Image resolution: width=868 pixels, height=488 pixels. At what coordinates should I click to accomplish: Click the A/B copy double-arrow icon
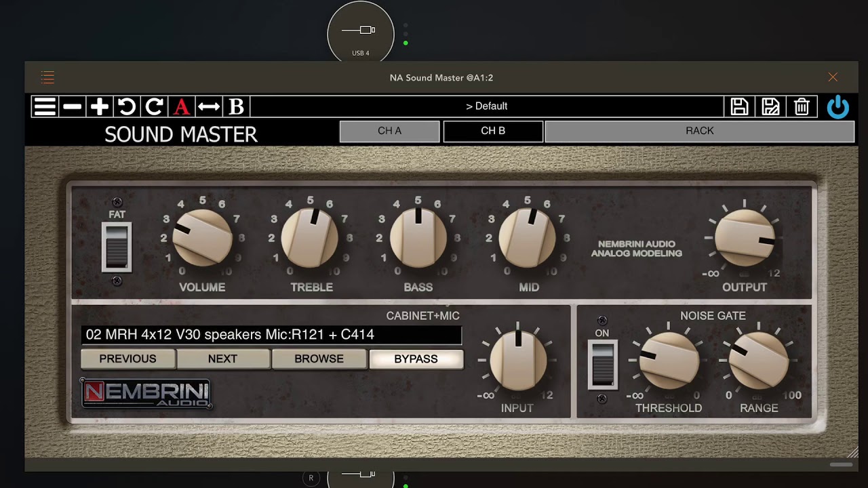coord(209,106)
